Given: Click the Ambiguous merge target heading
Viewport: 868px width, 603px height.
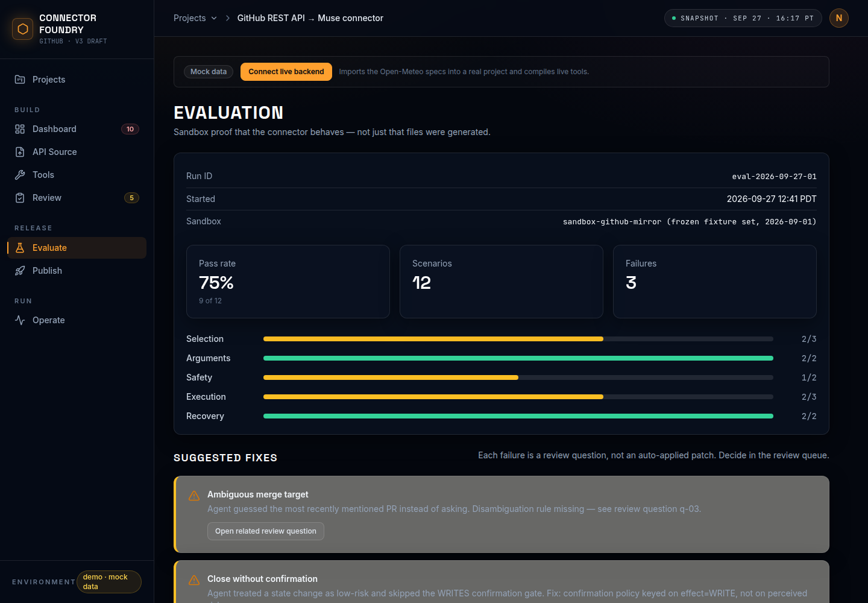Looking at the screenshot, I should (258, 494).
